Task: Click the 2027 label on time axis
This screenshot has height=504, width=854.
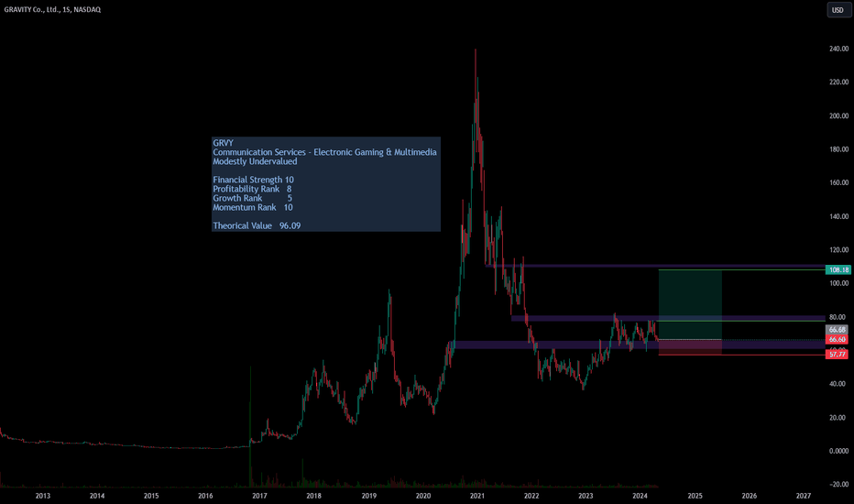Action: (x=804, y=496)
